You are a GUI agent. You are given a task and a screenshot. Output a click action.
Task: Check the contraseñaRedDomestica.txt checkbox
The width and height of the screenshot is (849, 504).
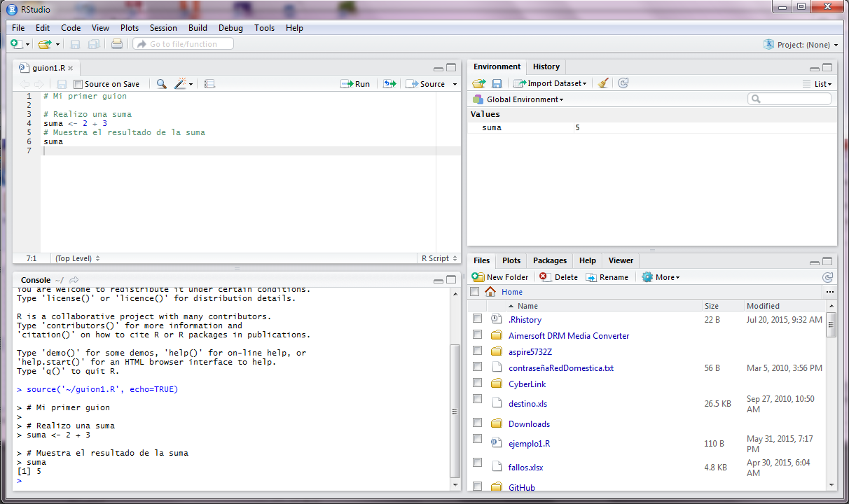[477, 367]
